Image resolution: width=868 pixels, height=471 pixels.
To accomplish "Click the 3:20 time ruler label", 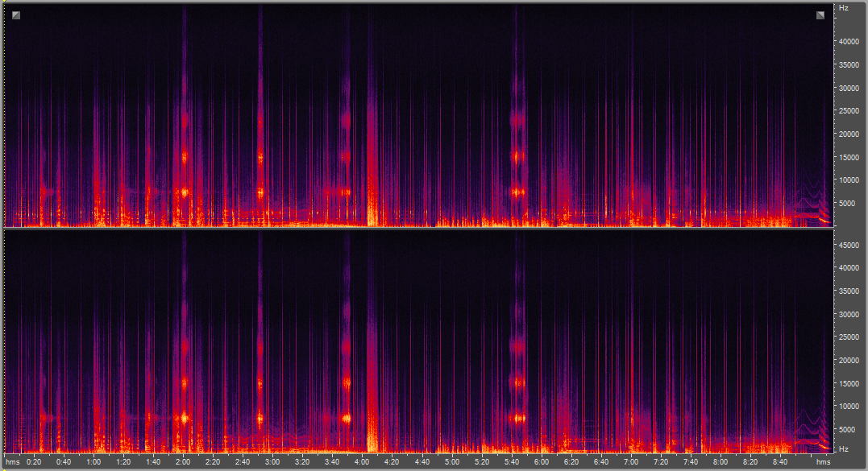I will pyautogui.click(x=302, y=462).
